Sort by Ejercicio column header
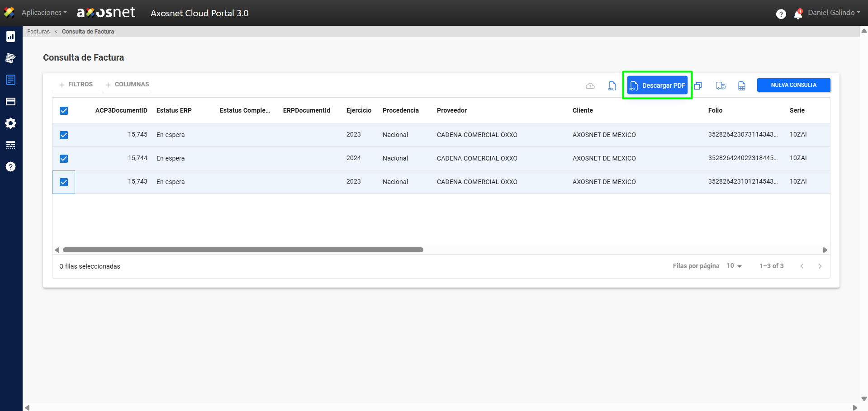 coord(359,110)
